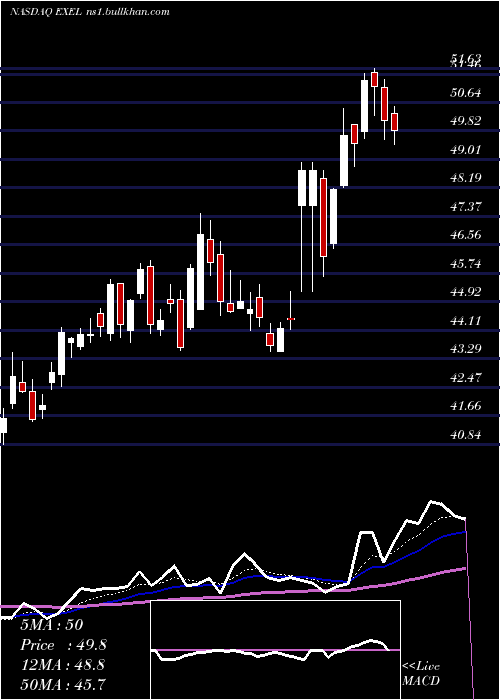Click inside the MACD inset panel

[x=275, y=650]
